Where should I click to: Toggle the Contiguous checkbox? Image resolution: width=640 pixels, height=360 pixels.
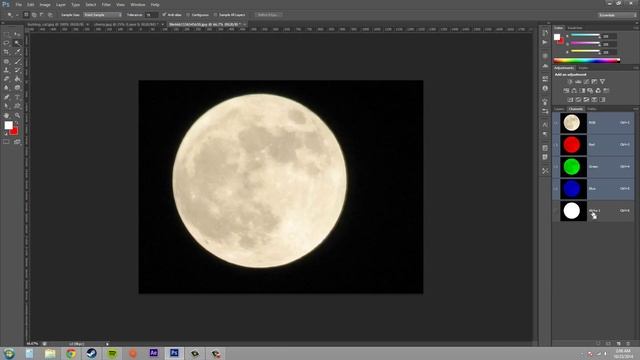point(188,15)
